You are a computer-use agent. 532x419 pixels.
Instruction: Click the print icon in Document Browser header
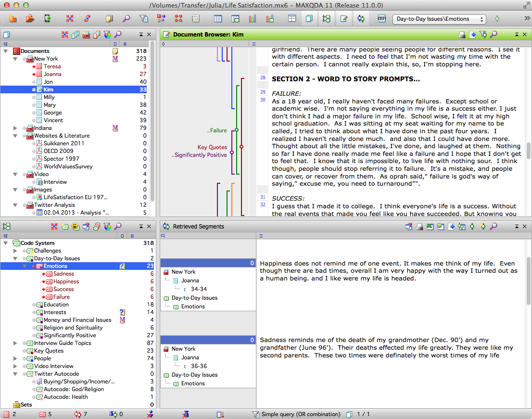click(462, 34)
